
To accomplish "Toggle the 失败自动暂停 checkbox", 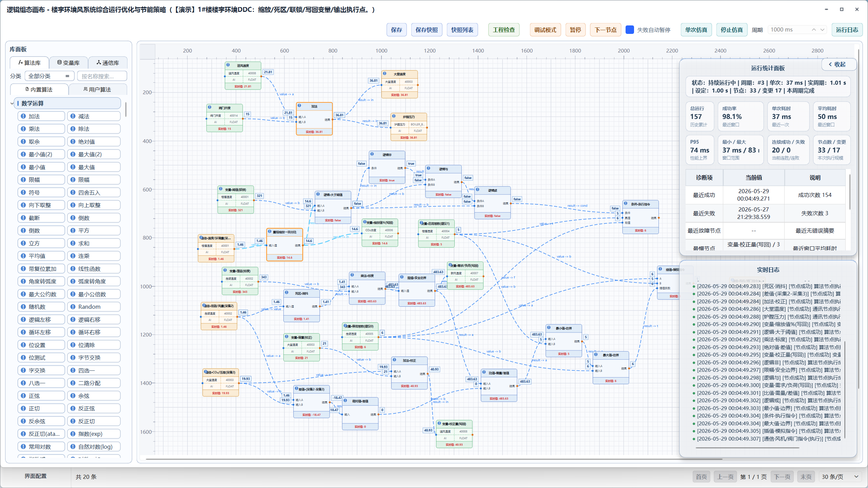I will [x=630, y=30].
